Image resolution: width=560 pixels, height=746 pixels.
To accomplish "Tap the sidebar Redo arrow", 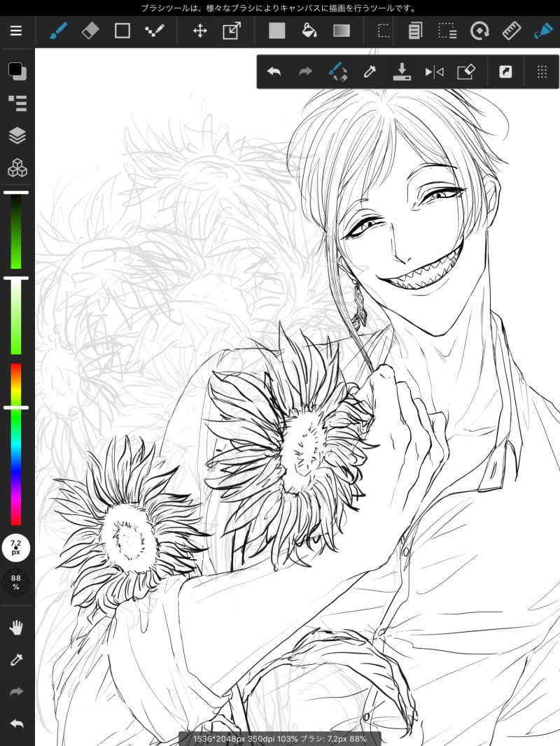I will pyautogui.click(x=16, y=691).
